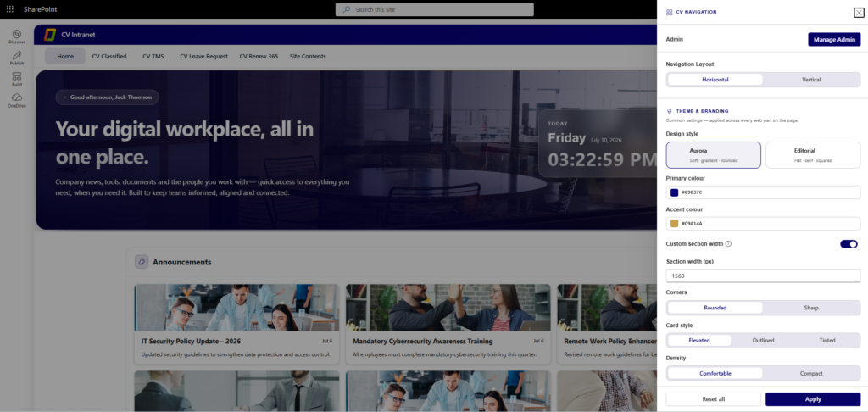Disable the Custom section width toggle

coord(849,243)
